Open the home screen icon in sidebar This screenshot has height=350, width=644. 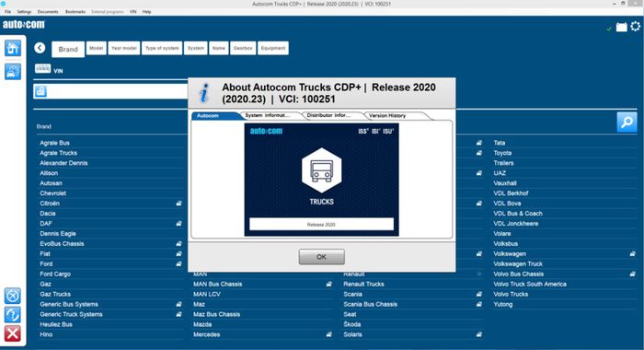tap(13, 48)
